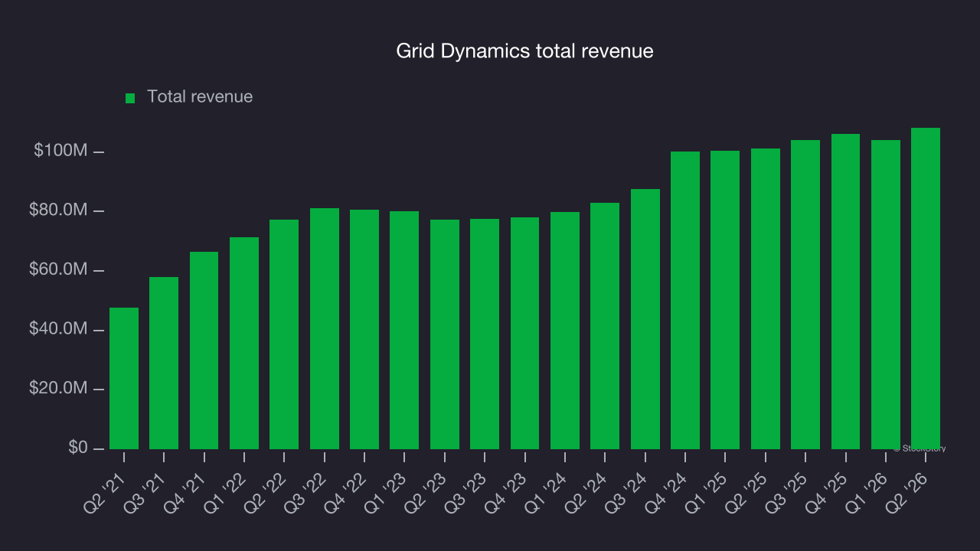Click the Q1 '23 revenue bar

coord(404,330)
